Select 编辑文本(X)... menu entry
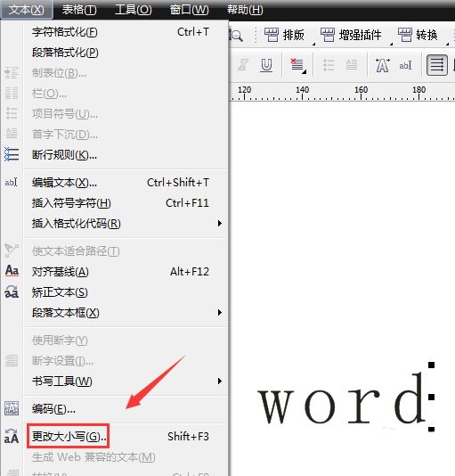Image resolution: width=455 pixels, height=476 pixels. (x=126, y=183)
